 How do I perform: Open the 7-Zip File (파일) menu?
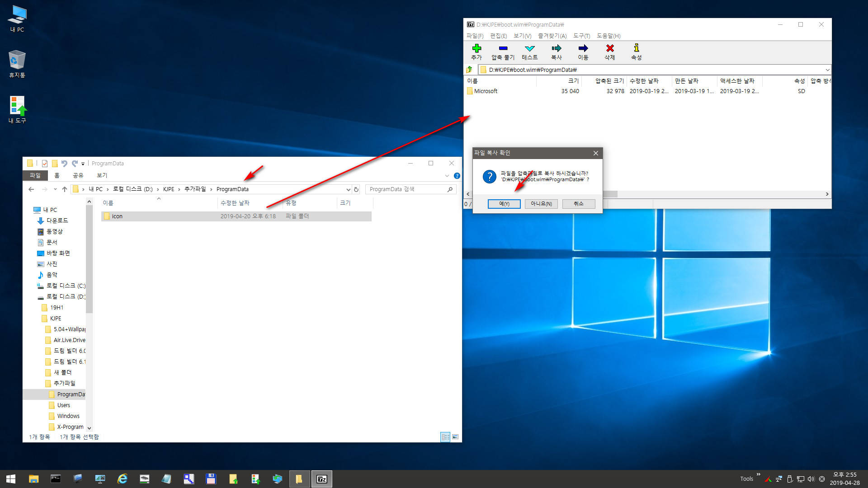point(475,36)
